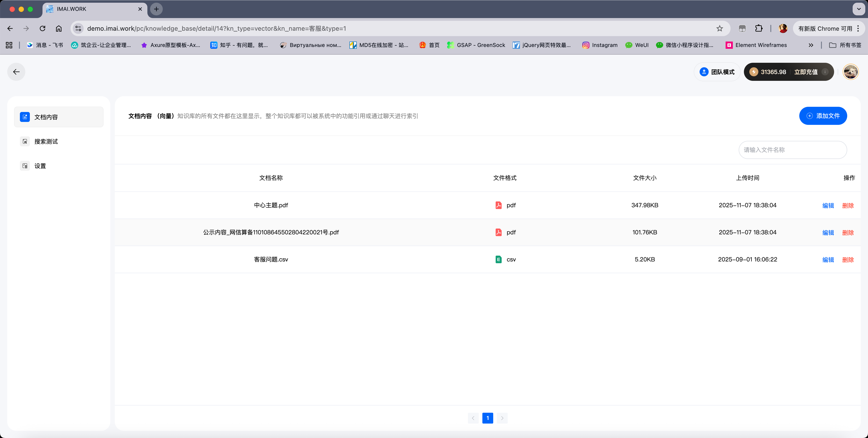Click the CSV icon beside 客服问题.csv
The height and width of the screenshot is (438, 868).
pyautogui.click(x=498, y=259)
